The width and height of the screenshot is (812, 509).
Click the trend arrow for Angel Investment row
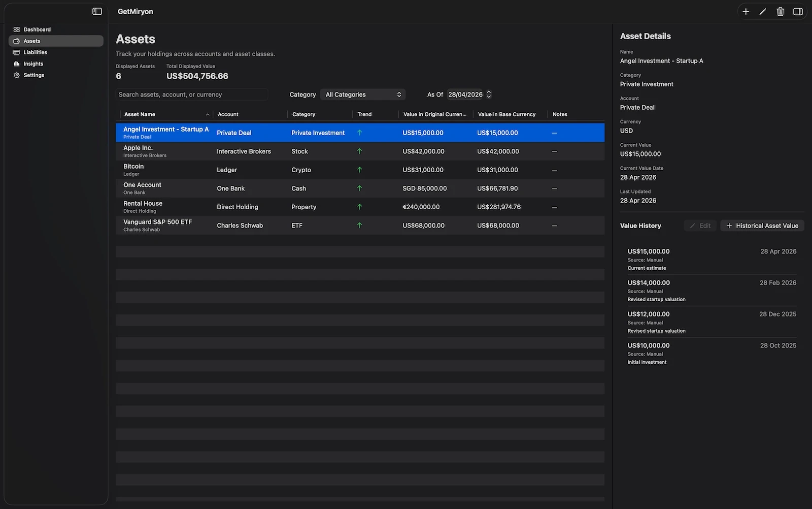pos(359,133)
